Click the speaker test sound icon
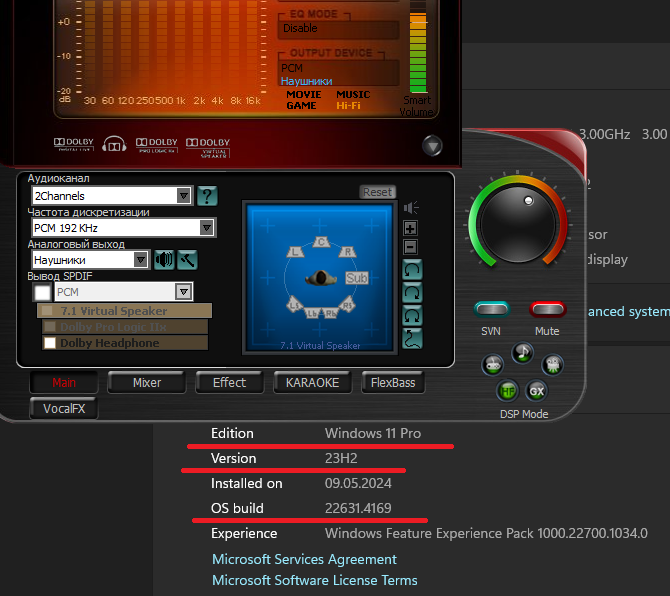 (x=164, y=259)
